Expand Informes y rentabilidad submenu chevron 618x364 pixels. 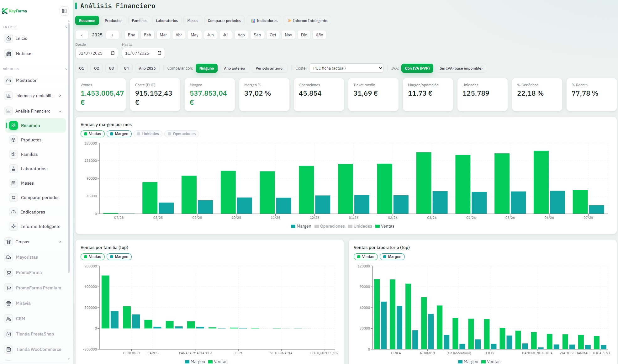[x=60, y=96]
